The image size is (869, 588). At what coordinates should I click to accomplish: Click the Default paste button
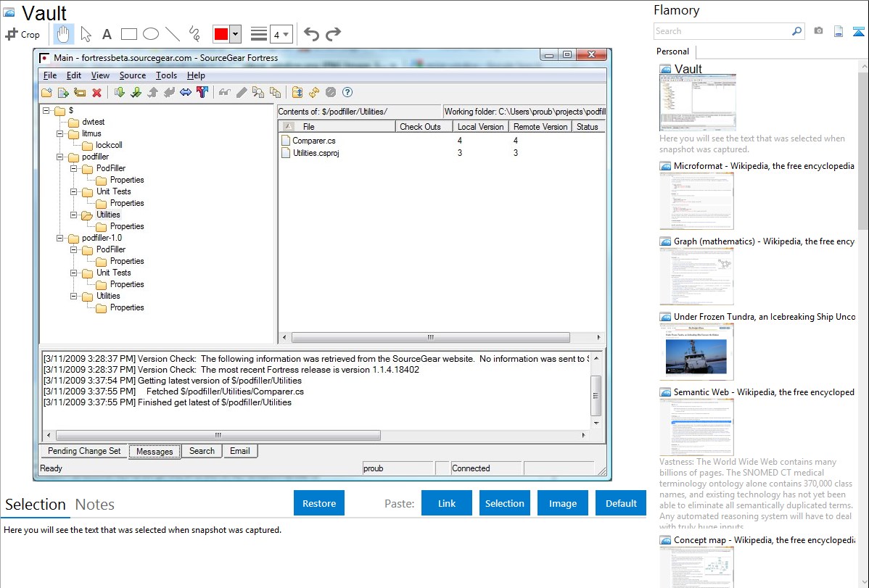(x=621, y=503)
